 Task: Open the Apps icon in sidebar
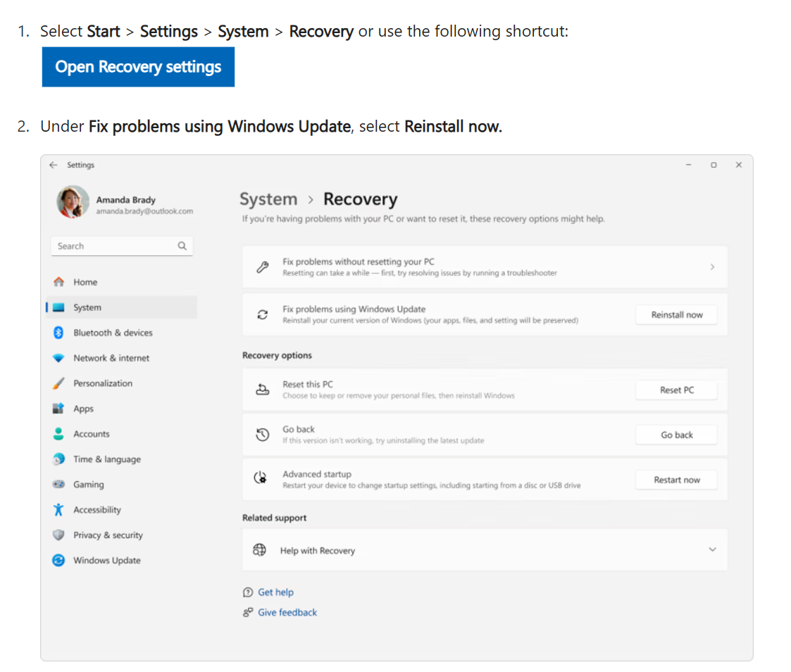coord(58,408)
